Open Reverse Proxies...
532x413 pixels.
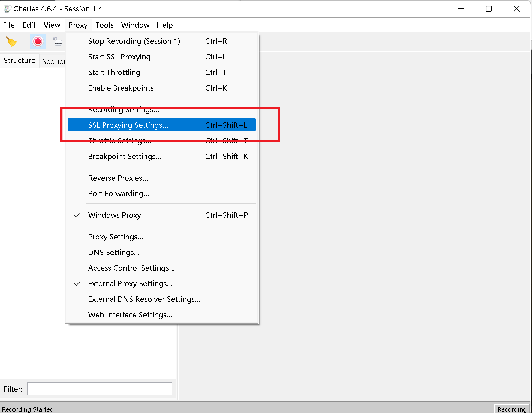pos(162,178)
